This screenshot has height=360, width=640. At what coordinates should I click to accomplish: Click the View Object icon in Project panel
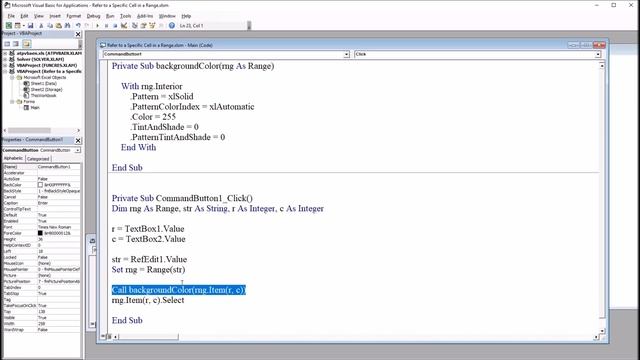pyautogui.click(x=16, y=44)
